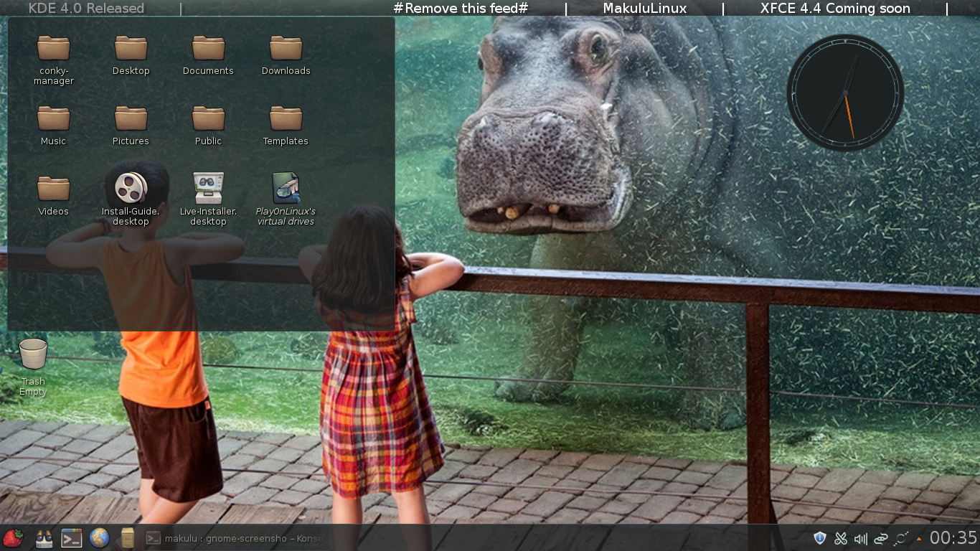Launch the binoculars system search icon
The height and width of the screenshot is (551, 980).
click(44, 538)
